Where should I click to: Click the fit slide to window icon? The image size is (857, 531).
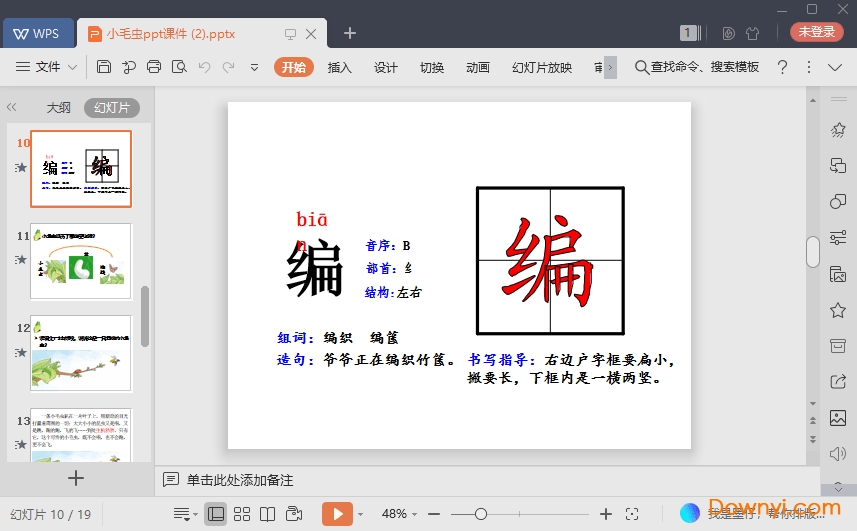coord(632,514)
